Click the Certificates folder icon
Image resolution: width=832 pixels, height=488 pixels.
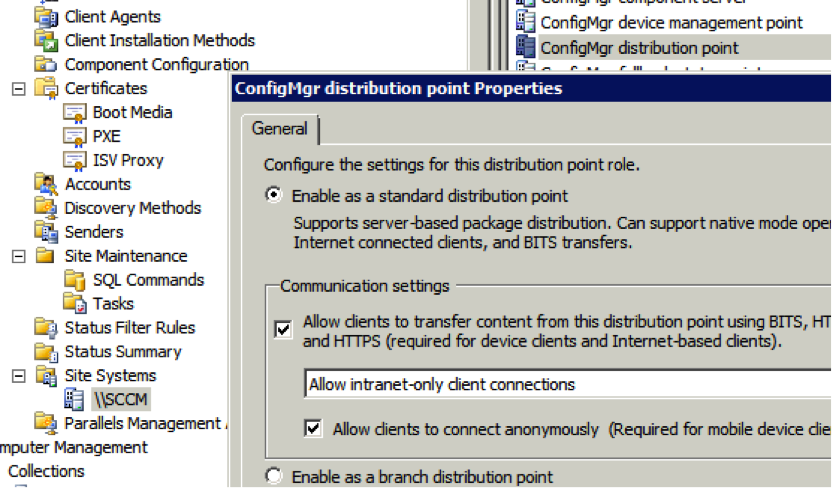click(46, 88)
